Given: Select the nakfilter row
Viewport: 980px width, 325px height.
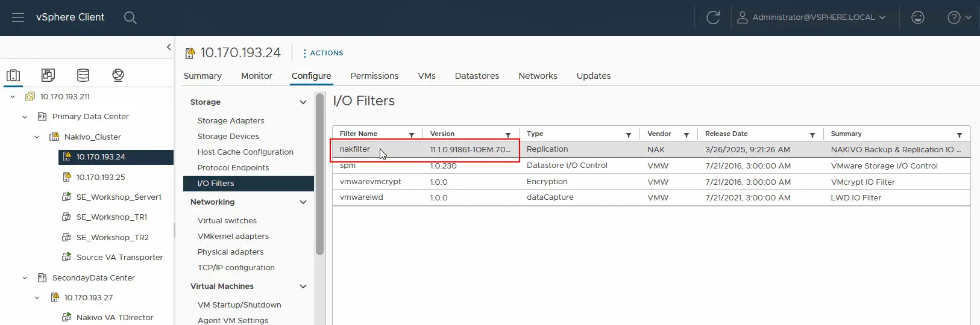Looking at the screenshot, I should pyautogui.click(x=651, y=149).
